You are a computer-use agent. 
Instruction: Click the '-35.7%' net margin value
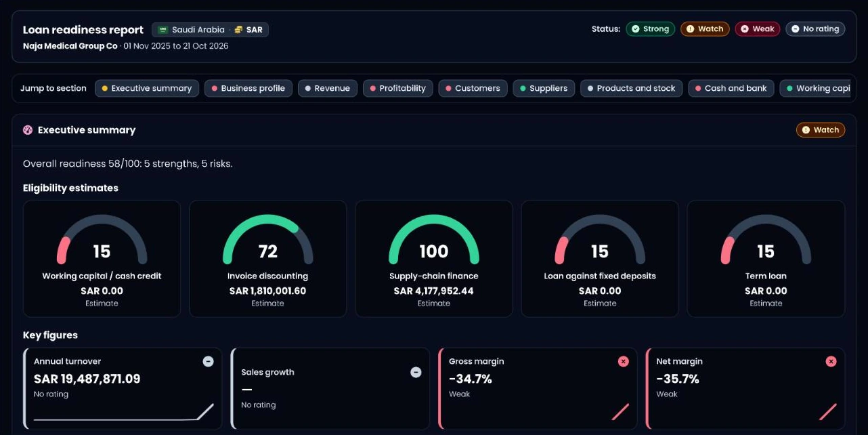tap(678, 379)
